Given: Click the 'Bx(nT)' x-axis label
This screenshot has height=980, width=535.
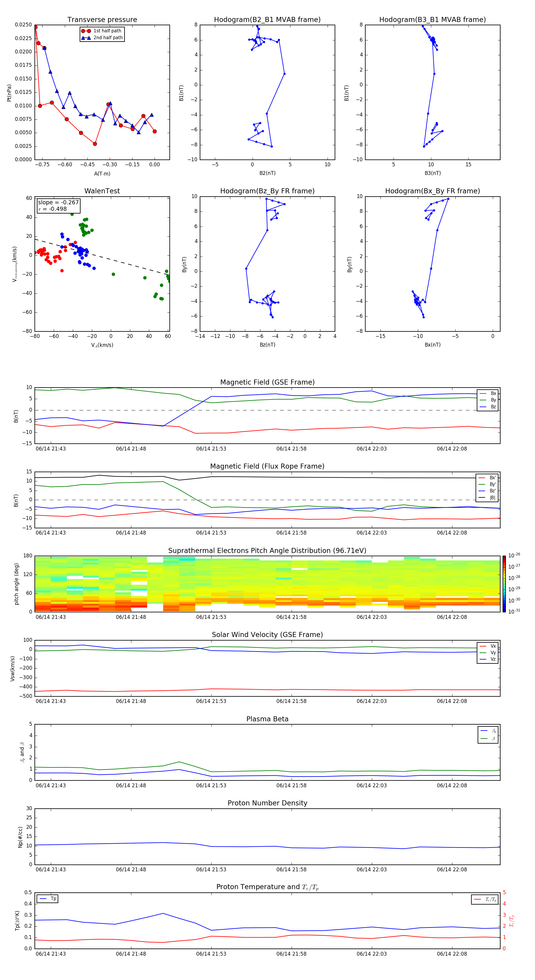Looking at the screenshot, I should click(x=432, y=345).
